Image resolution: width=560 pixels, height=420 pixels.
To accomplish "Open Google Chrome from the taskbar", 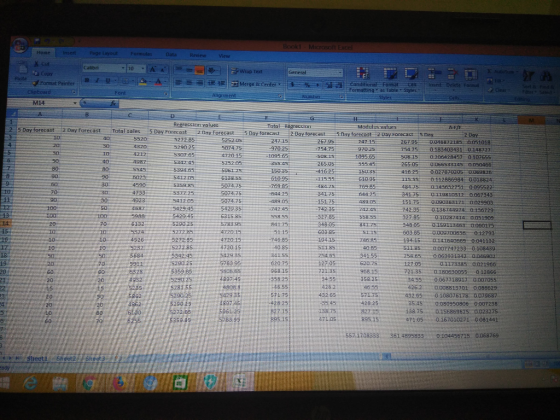I will (89, 383).
